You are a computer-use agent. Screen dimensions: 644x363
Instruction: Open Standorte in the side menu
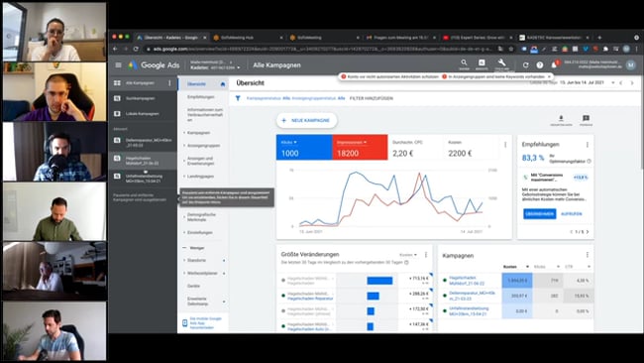(x=196, y=261)
